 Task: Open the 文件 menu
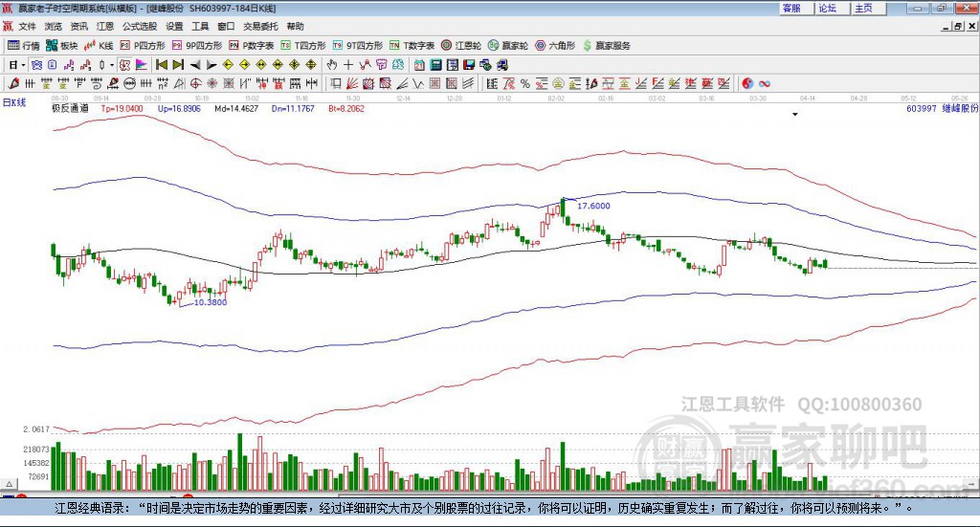click(27, 26)
